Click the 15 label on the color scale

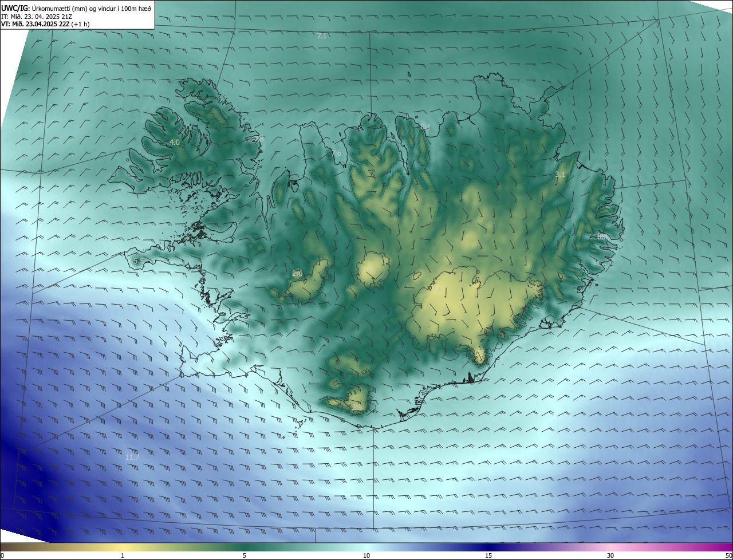tap(488, 555)
